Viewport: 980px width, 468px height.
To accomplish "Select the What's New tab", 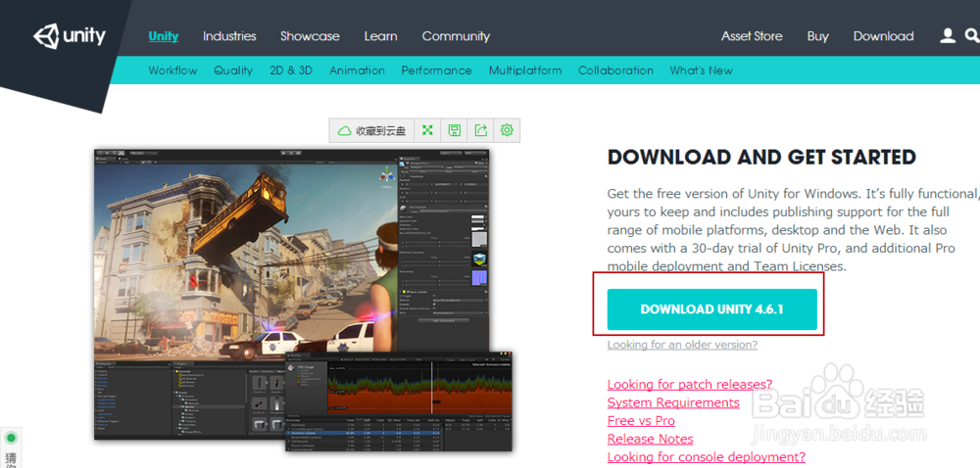I will (702, 70).
